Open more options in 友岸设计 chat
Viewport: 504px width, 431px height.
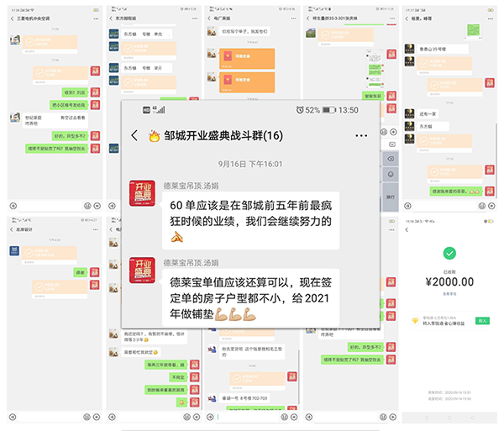96,229
